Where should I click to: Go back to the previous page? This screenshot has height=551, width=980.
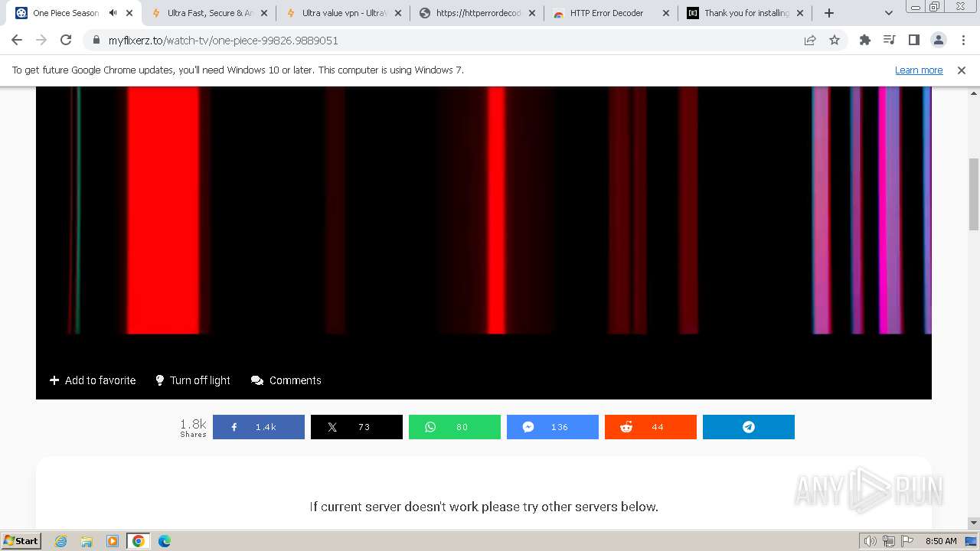(17, 40)
